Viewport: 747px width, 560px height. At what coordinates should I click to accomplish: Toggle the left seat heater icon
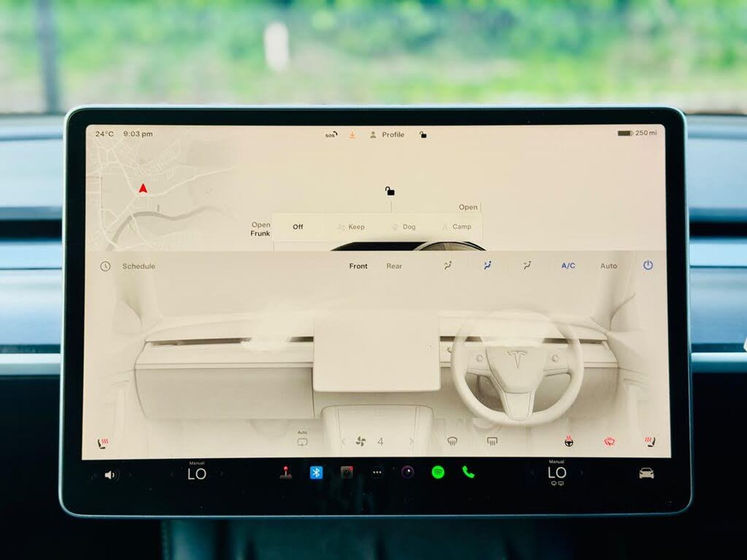click(x=103, y=443)
